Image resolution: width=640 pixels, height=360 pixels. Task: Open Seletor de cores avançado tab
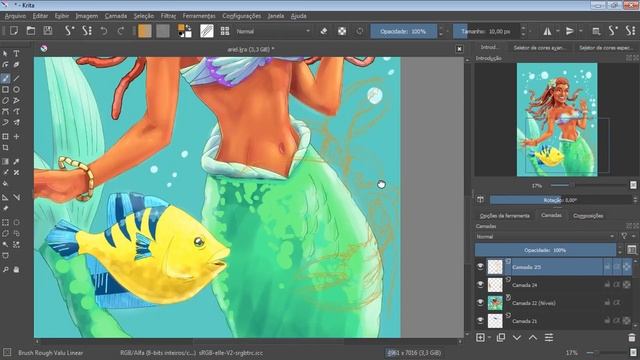pos(540,48)
